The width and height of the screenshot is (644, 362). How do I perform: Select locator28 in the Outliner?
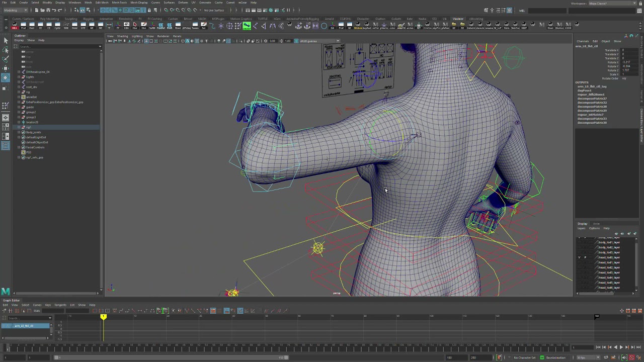click(32, 122)
